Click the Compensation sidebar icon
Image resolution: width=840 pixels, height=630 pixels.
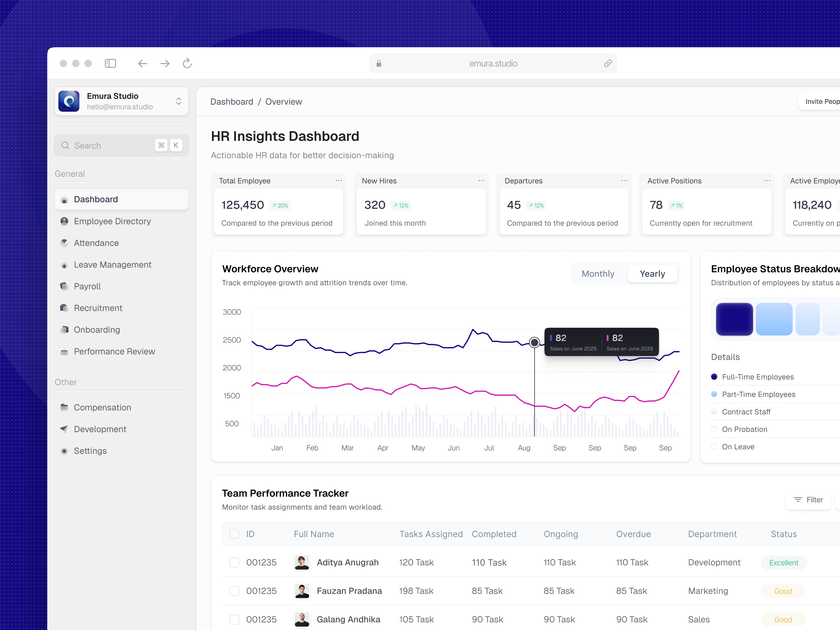(x=64, y=407)
